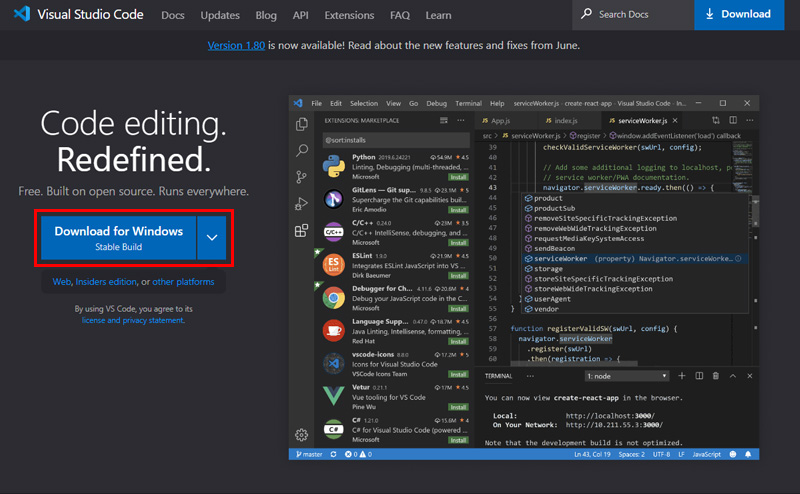Click the Vetur extension icon
The width and height of the screenshot is (800, 494).
pyautogui.click(x=334, y=396)
